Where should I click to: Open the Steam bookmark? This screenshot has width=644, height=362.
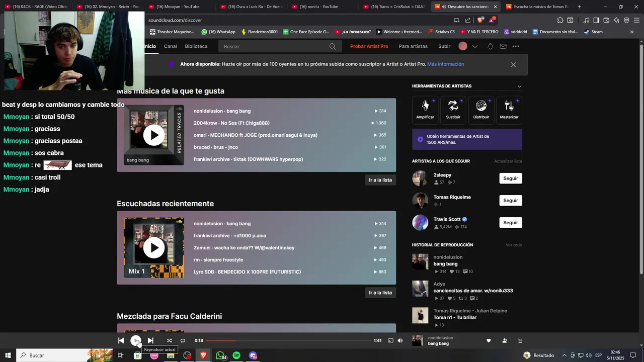593,32
